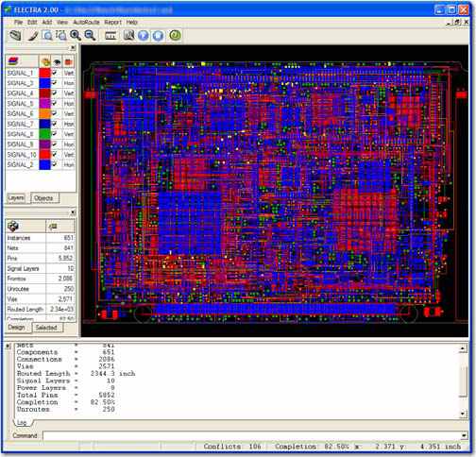
Task: Click the Completion status bar entry
Action: click(x=312, y=447)
